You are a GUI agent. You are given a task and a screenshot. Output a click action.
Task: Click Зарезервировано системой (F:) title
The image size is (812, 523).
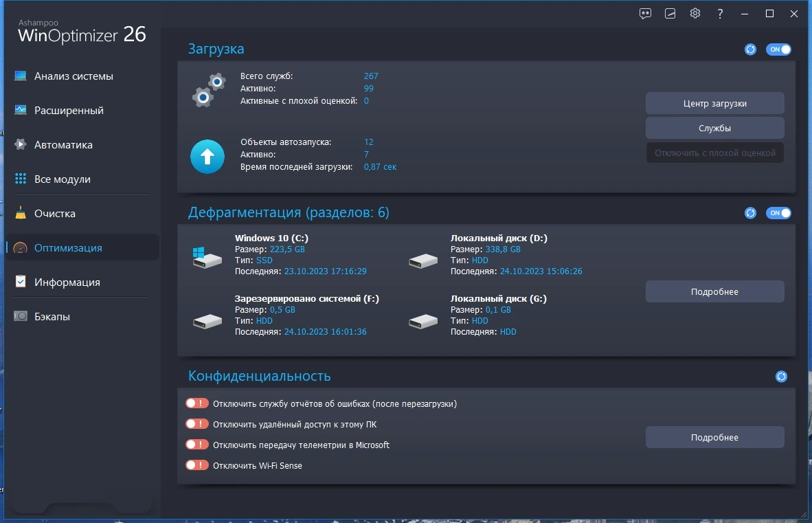click(x=306, y=298)
